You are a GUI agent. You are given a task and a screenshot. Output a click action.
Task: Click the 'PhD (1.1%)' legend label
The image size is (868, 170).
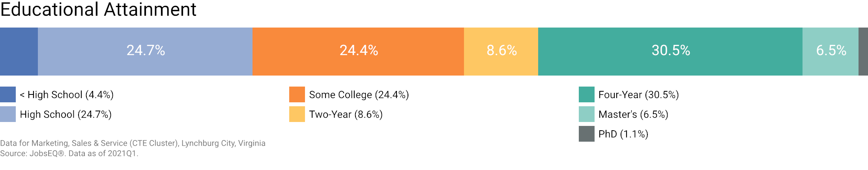coord(623,134)
